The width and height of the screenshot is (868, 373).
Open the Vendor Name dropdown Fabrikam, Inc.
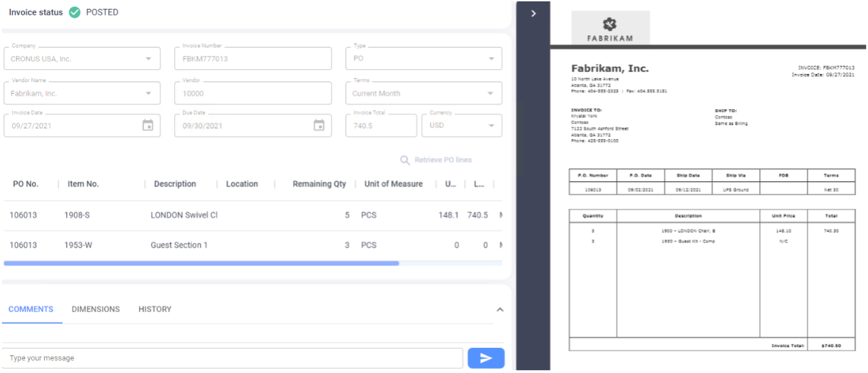tap(82, 93)
